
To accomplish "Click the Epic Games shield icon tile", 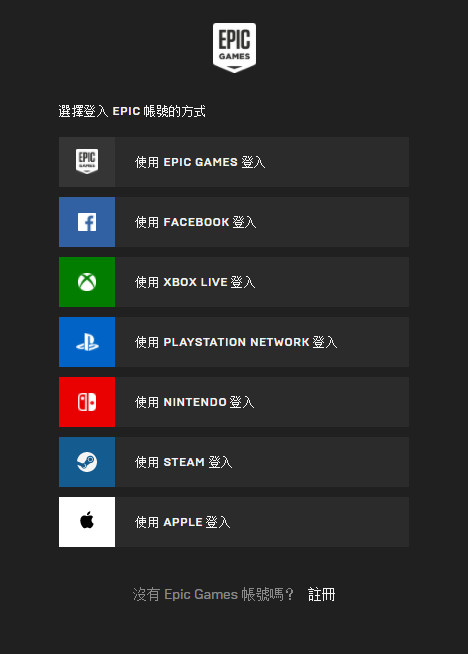I will click(x=87, y=162).
